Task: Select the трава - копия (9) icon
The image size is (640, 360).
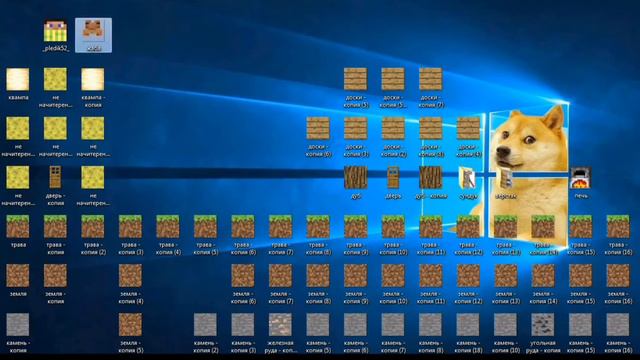Action: point(356,226)
